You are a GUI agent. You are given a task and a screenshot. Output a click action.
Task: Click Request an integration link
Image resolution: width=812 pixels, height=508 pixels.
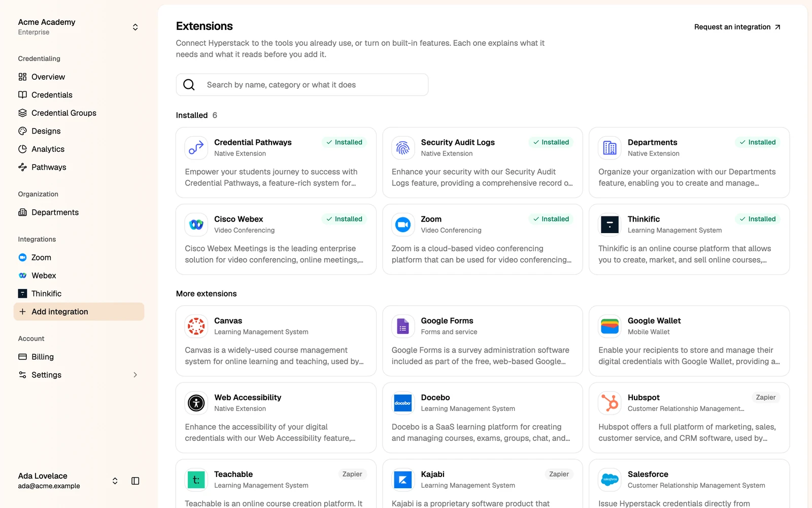[x=737, y=27]
